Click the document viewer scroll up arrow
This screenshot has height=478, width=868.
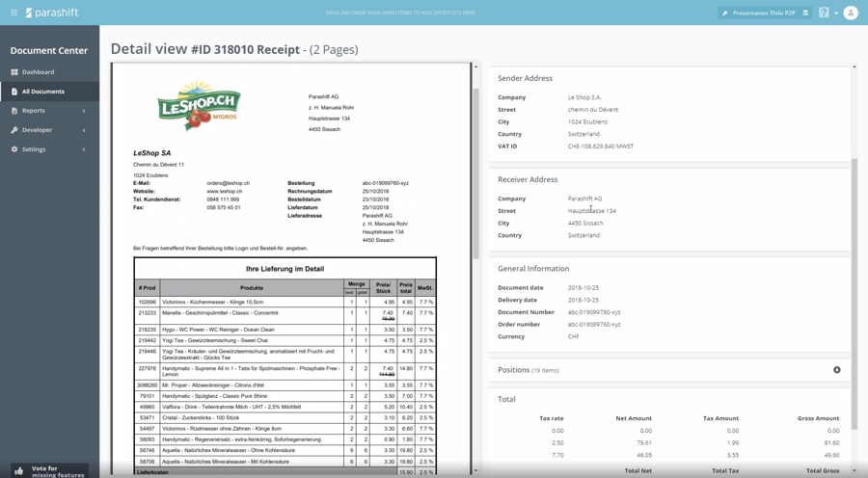point(475,66)
